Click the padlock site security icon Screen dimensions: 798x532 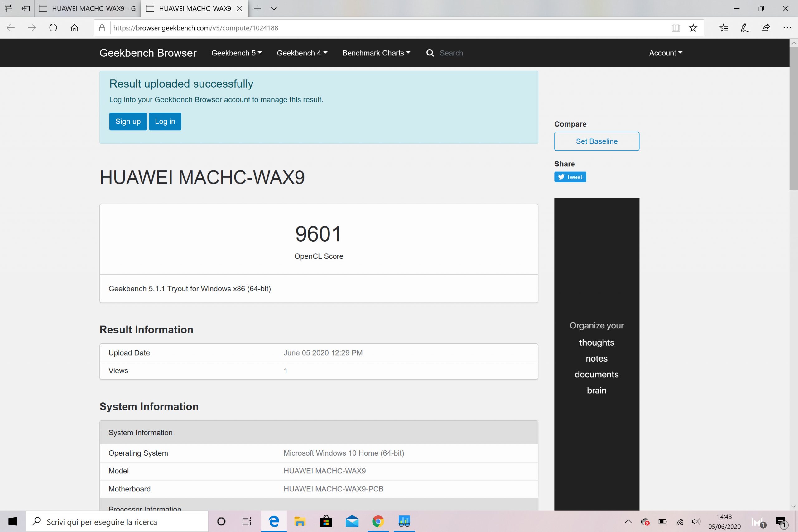point(102,28)
